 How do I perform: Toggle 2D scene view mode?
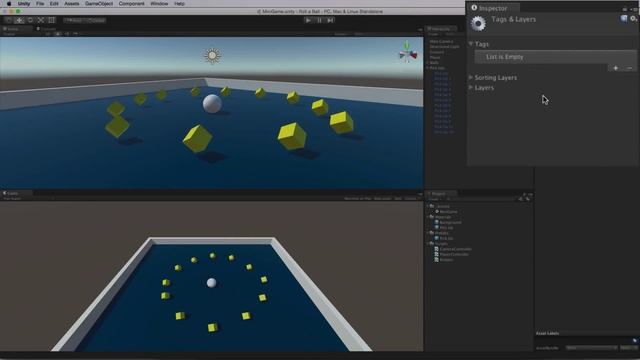(x=48, y=34)
